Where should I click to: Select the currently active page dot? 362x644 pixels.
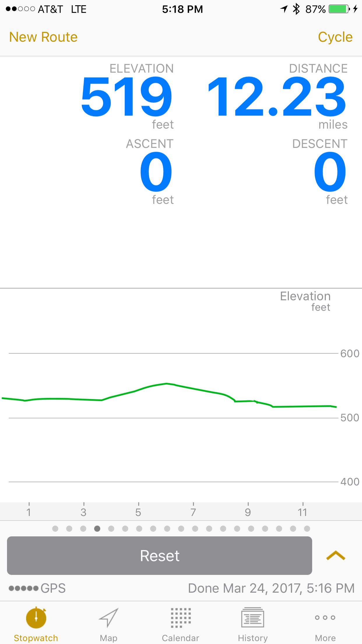(x=97, y=528)
